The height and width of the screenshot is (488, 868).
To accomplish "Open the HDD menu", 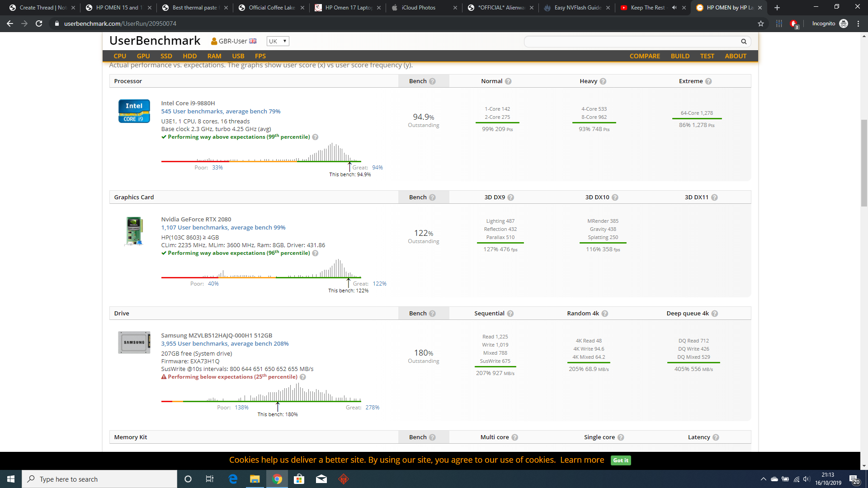I will (190, 56).
